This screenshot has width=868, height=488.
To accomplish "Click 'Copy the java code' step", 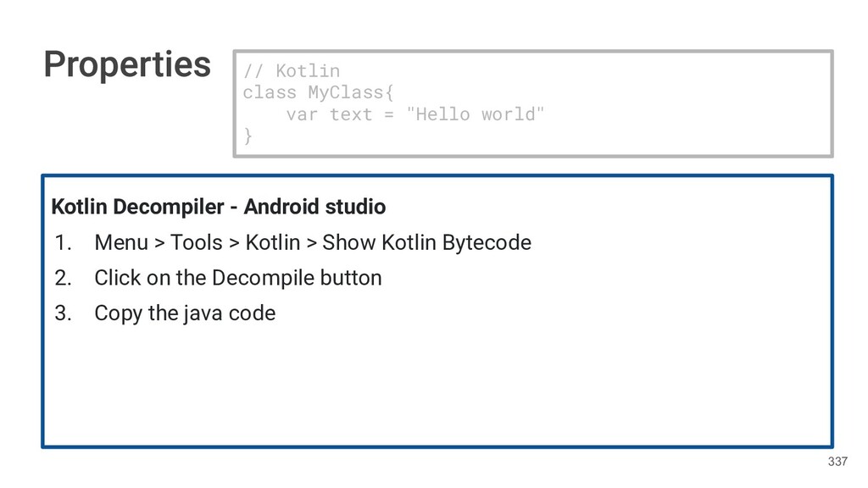I will pyautogui.click(x=185, y=313).
